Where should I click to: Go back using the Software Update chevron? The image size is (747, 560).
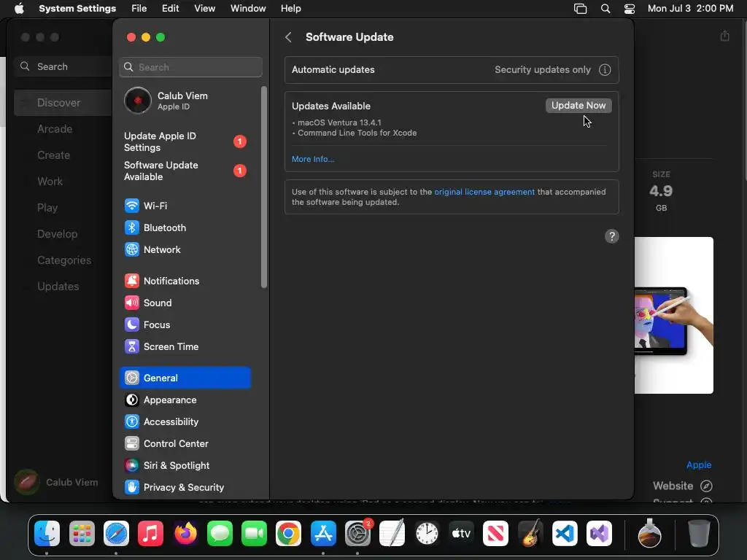pyautogui.click(x=288, y=37)
